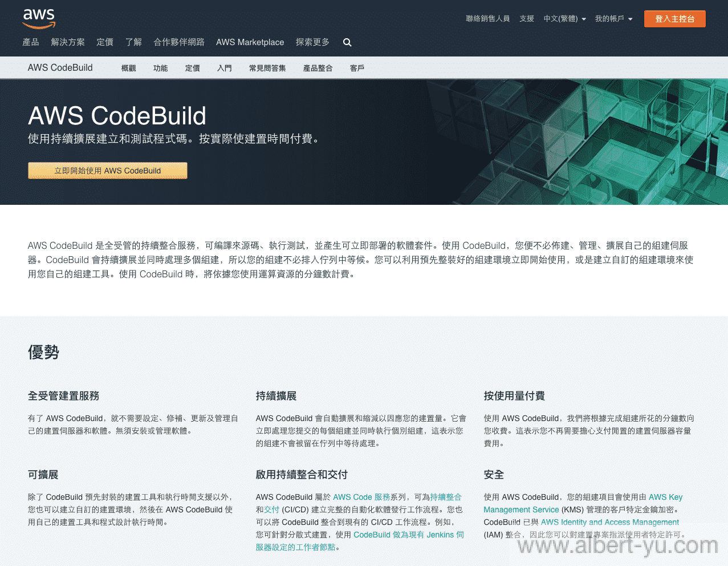Switch to the 客戶 tab
This screenshot has width=728, height=566.
pyautogui.click(x=357, y=68)
